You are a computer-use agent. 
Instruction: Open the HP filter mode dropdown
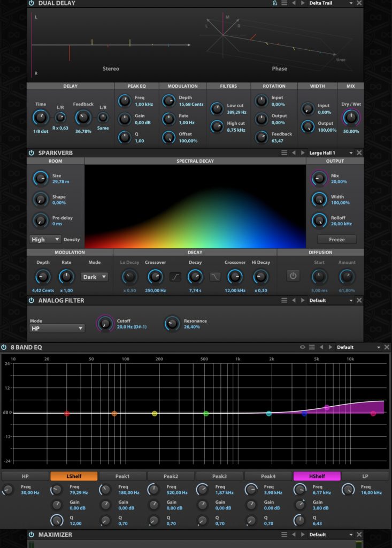pyautogui.click(x=57, y=328)
